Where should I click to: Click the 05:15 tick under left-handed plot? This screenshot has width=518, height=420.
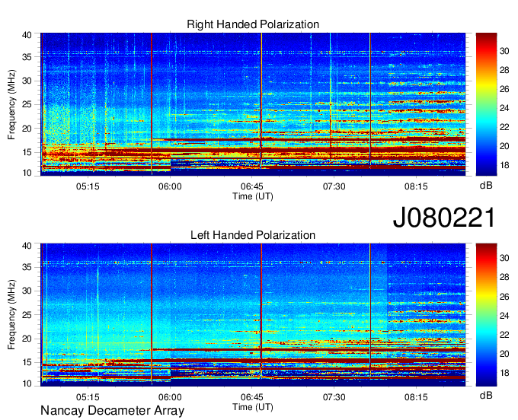point(88,397)
